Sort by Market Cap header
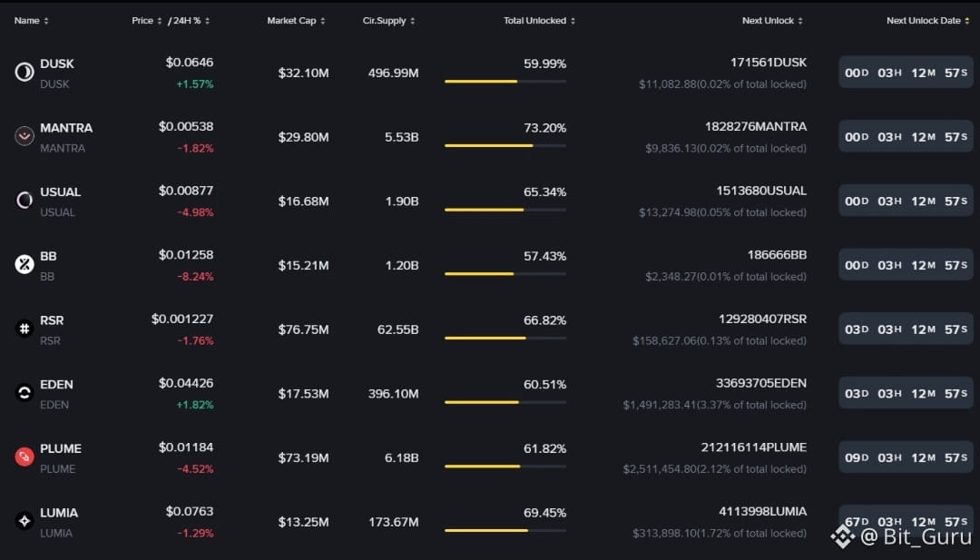This screenshot has height=560, width=980. tap(296, 21)
